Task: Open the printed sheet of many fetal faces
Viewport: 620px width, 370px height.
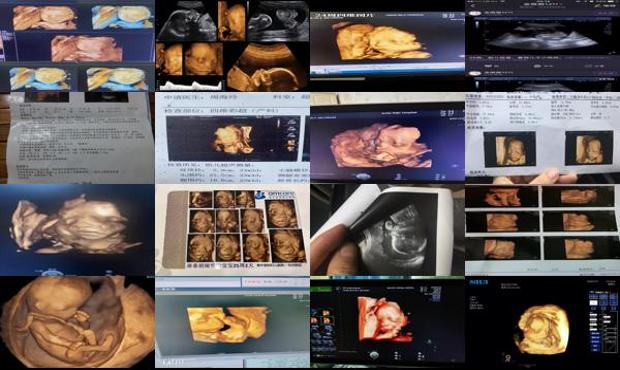Action: 232,230
